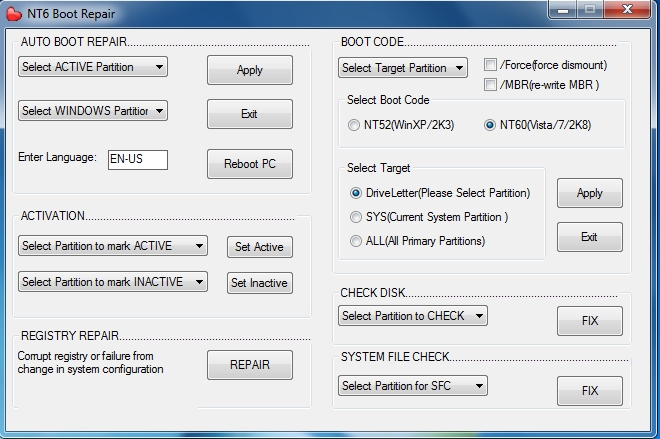
Task: Click the ACTIVATION heading text
Action: click(53, 216)
